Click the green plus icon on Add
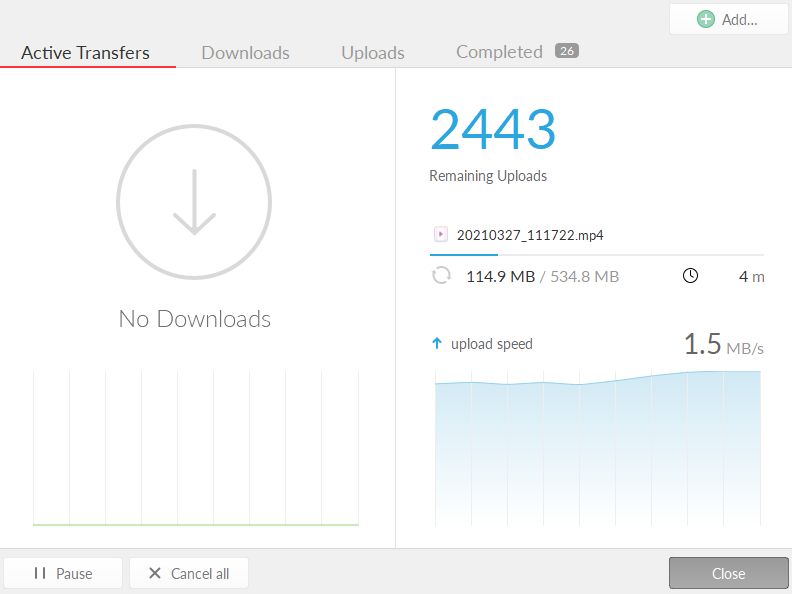Viewport: 792px width, 594px height. tap(706, 19)
